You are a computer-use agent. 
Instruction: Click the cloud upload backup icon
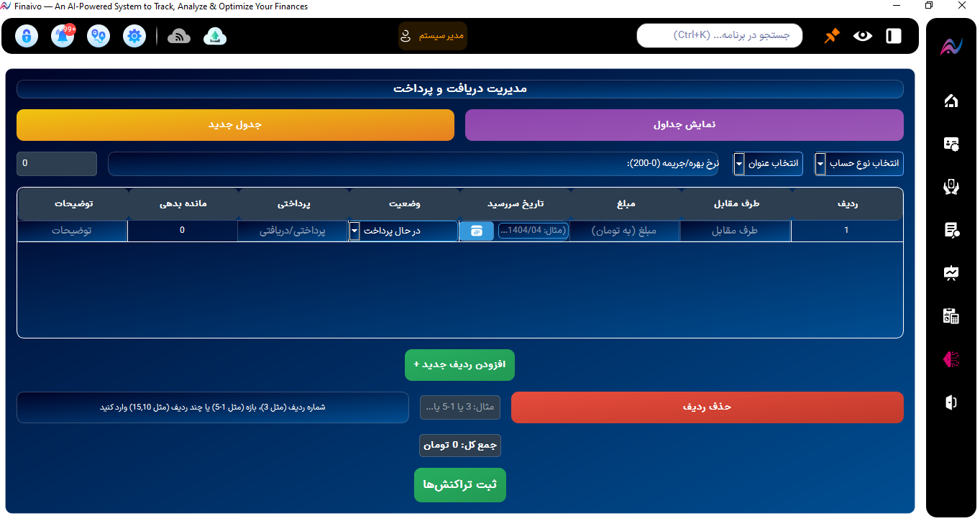[x=215, y=36]
